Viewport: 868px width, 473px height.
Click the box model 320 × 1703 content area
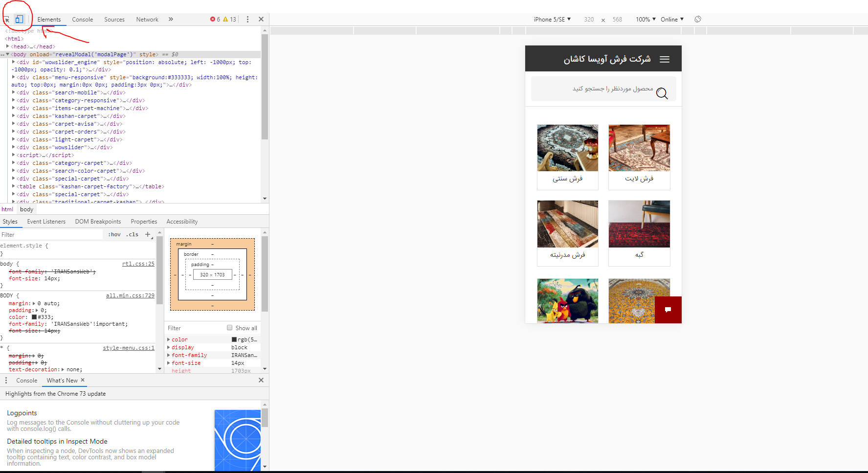212,274
